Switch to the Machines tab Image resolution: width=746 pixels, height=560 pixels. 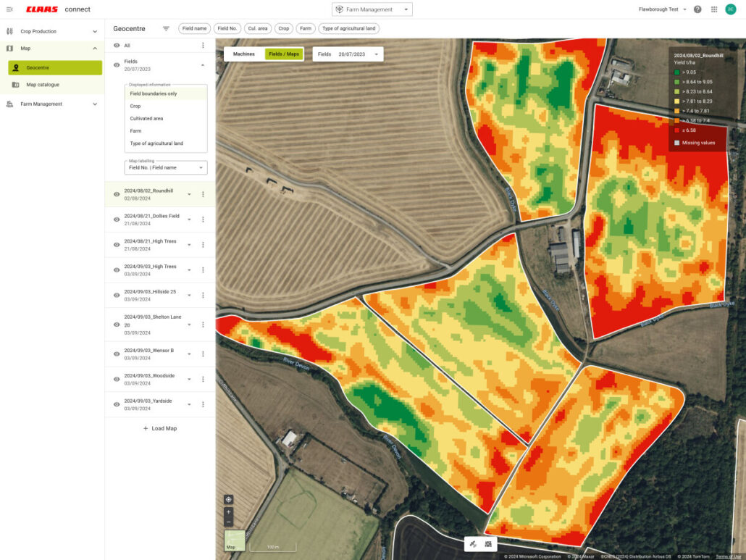pos(243,54)
